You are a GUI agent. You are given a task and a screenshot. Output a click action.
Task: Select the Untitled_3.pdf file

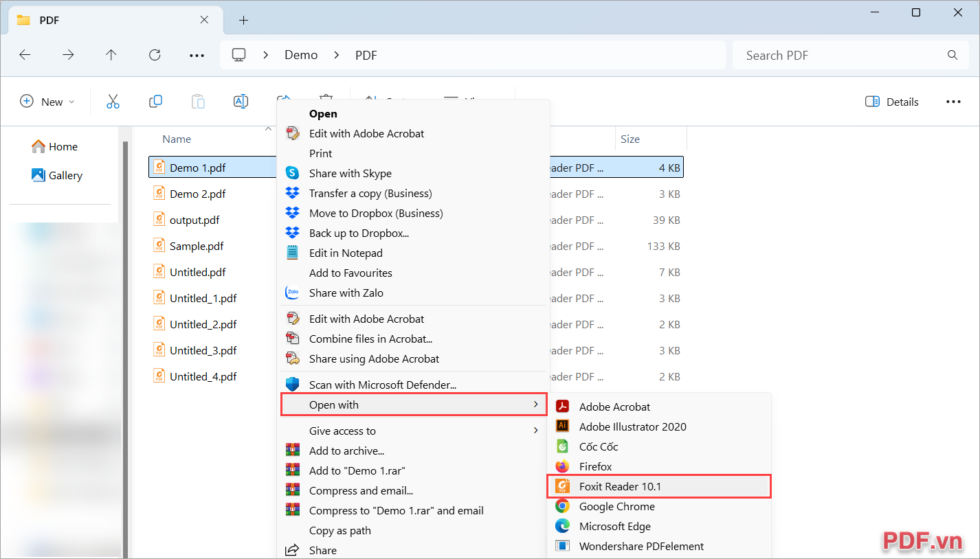pos(203,350)
